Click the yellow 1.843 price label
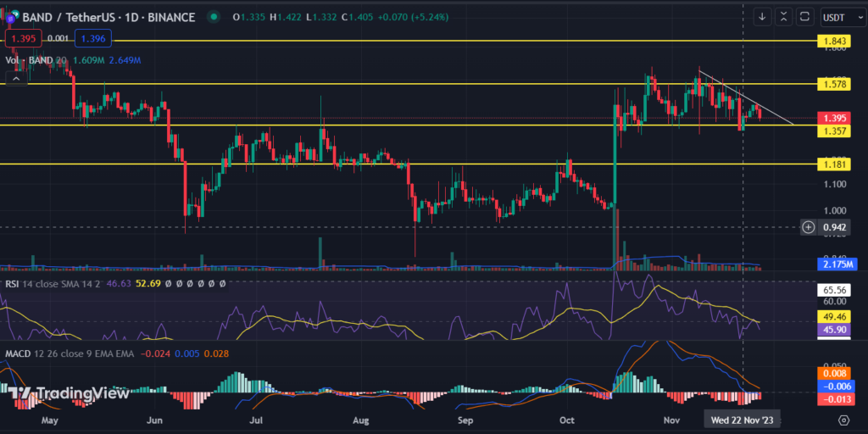Viewport: 868px width, 434px height. tap(832, 41)
